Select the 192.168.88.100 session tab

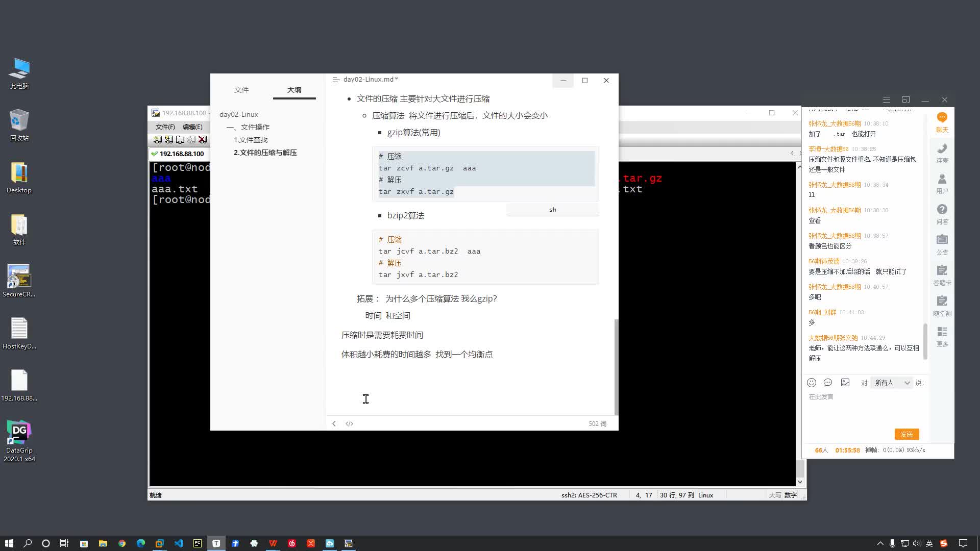(x=179, y=154)
